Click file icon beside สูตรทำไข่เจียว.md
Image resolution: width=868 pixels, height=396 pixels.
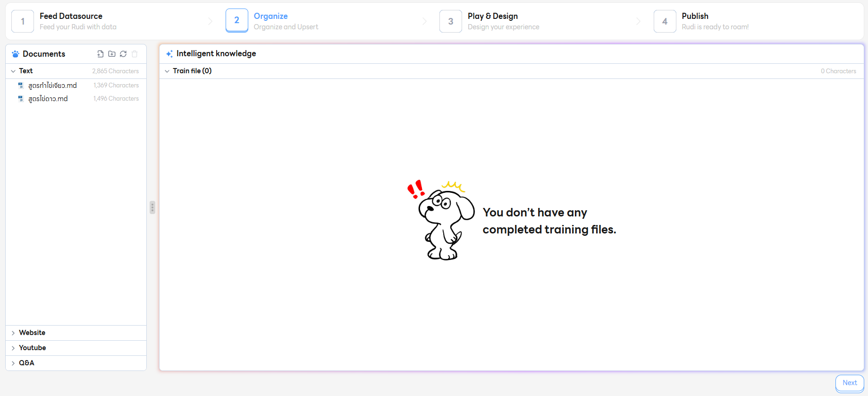pyautogui.click(x=21, y=86)
